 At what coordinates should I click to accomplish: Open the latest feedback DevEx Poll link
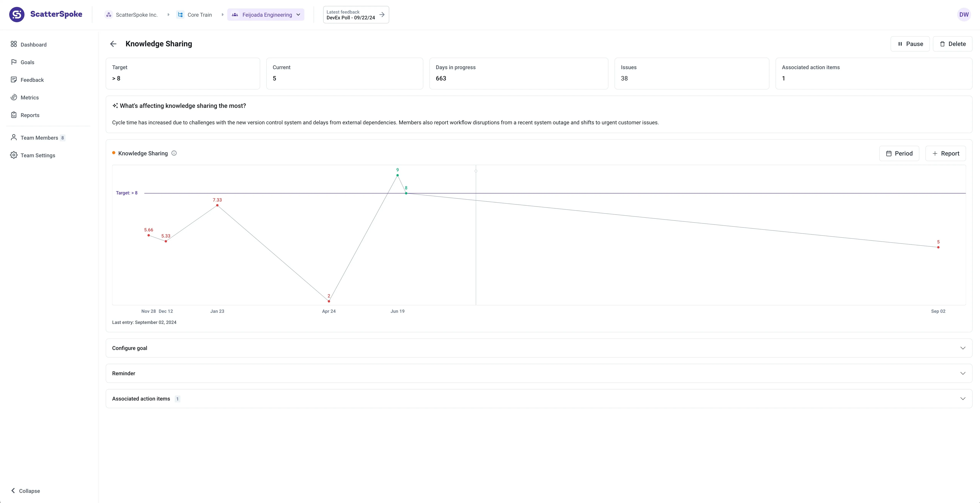click(x=356, y=15)
